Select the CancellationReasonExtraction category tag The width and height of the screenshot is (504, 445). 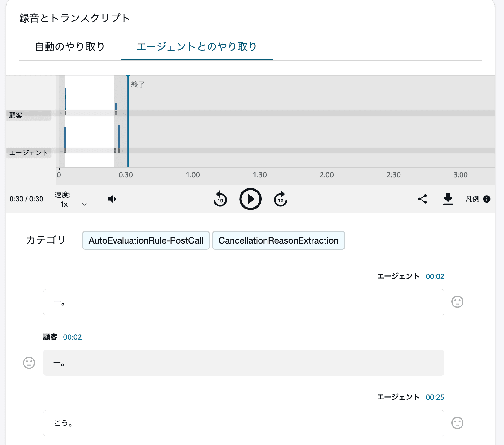pyautogui.click(x=278, y=240)
